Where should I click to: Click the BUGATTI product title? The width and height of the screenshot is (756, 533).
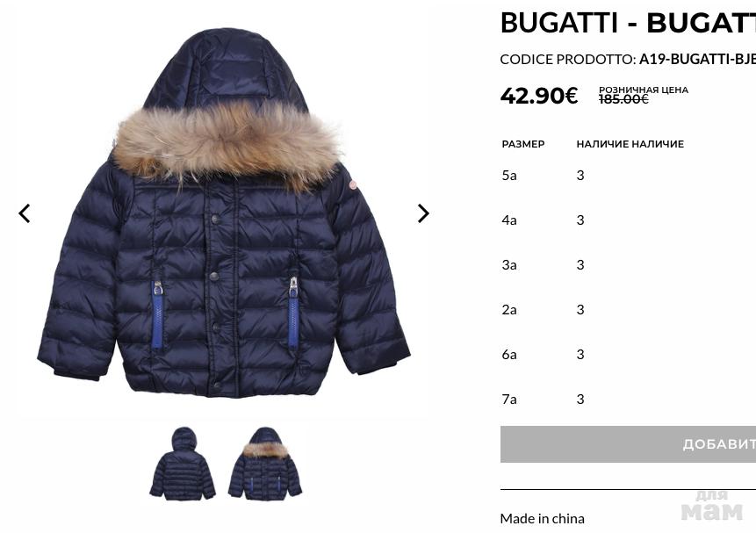(x=628, y=23)
